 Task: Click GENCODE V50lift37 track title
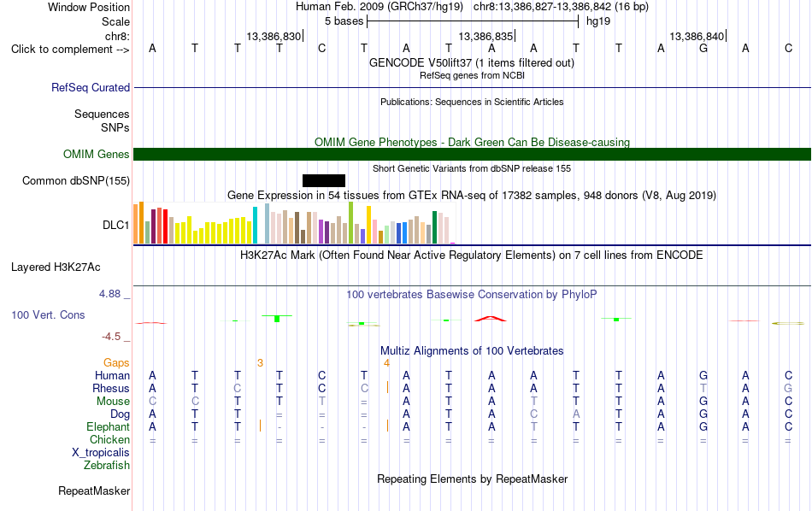[472, 62]
